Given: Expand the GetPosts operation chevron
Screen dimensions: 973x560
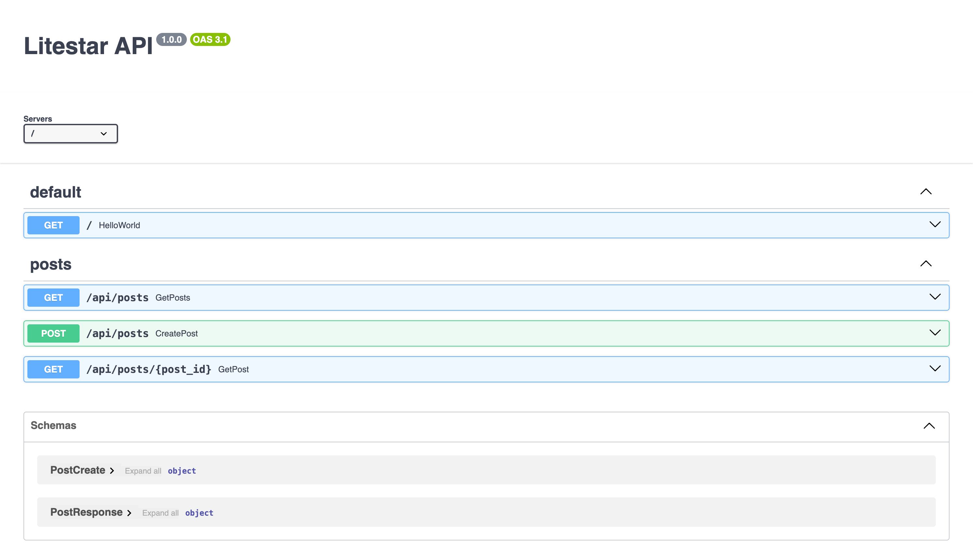Looking at the screenshot, I should 935,297.
